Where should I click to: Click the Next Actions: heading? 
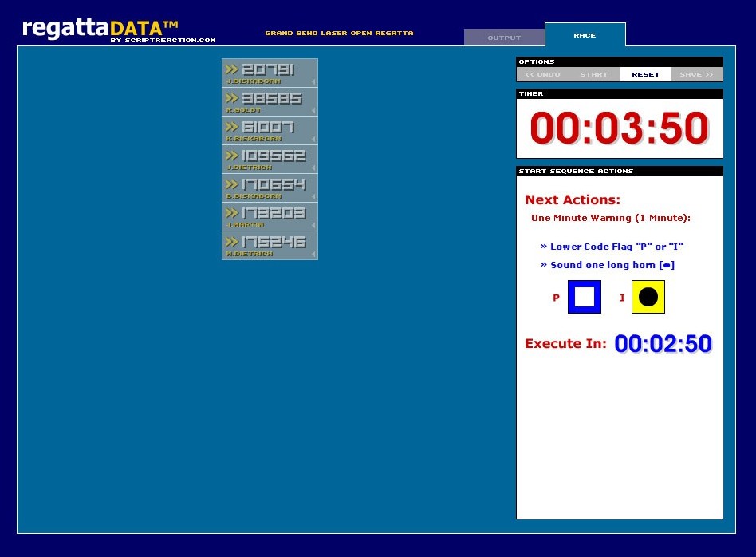(x=573, y=199)
